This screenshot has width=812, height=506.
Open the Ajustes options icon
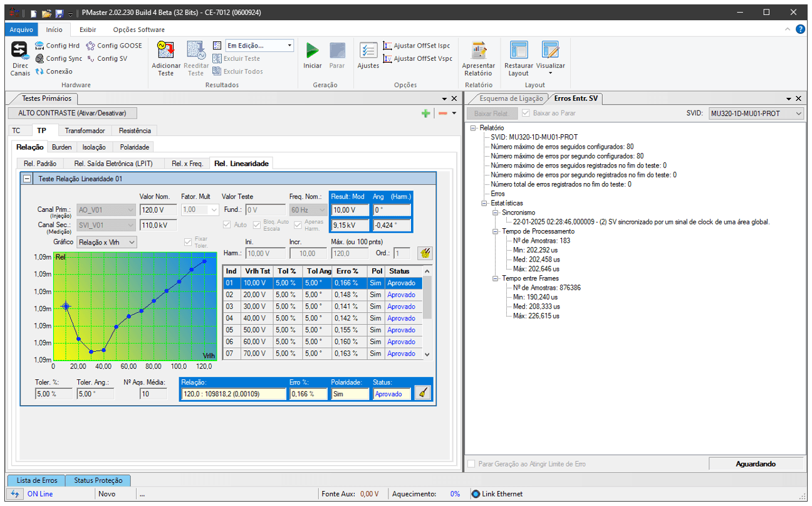pyautogui.click(x=368, y=51)
